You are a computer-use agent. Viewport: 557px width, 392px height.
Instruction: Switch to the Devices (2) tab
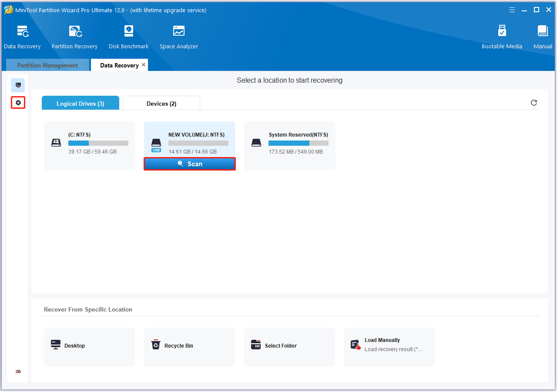pos(161,103)
